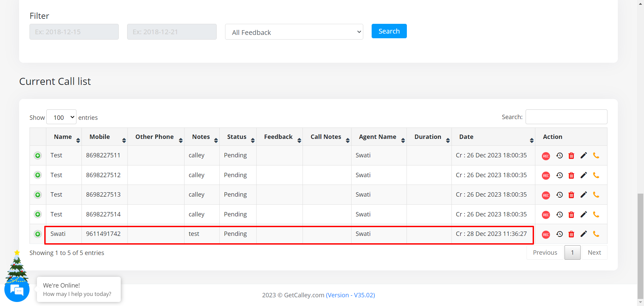Delete the row with mobile 8698227513

[571, 195]
